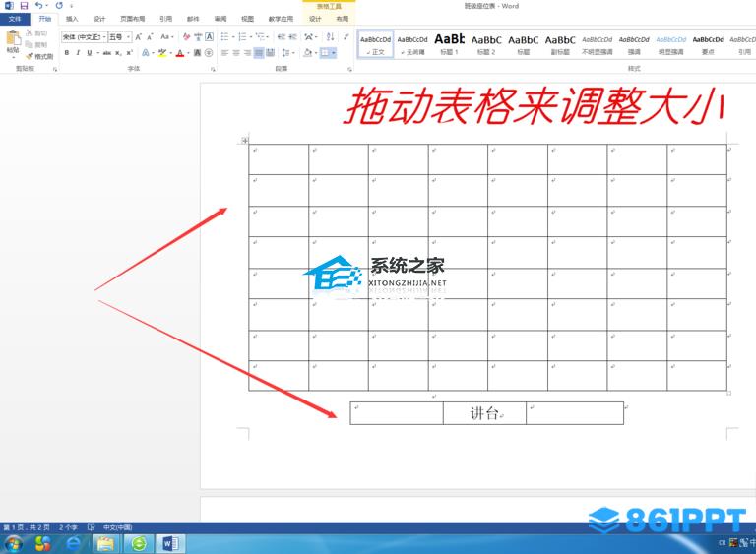Image resolution: width=756 pixels, height=554 pixels.
Task: Open the Windows Start button
Action: coord(13,544)
